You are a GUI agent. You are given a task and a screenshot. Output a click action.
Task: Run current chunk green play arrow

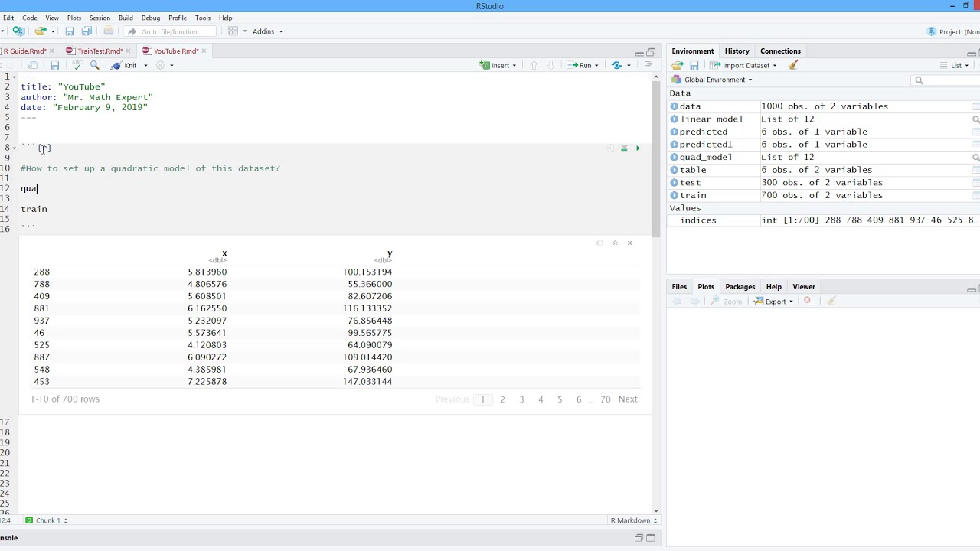[x=638, y=148]
